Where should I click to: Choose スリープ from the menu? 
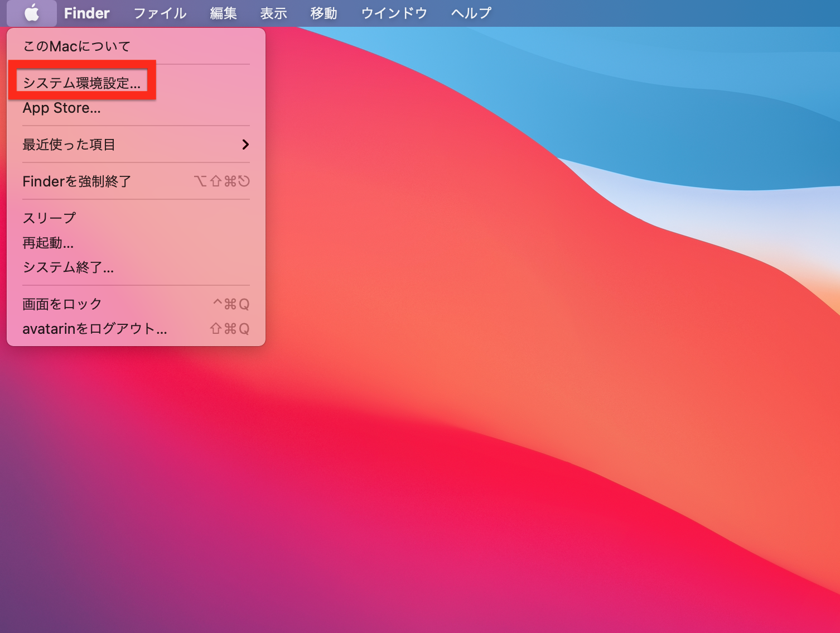pyautogui.click(x=136, y=218)
